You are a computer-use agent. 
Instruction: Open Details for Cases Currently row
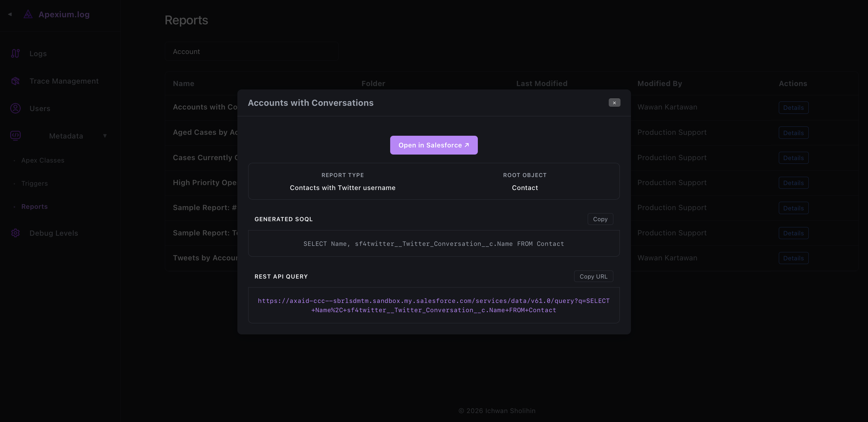point(793,158)
